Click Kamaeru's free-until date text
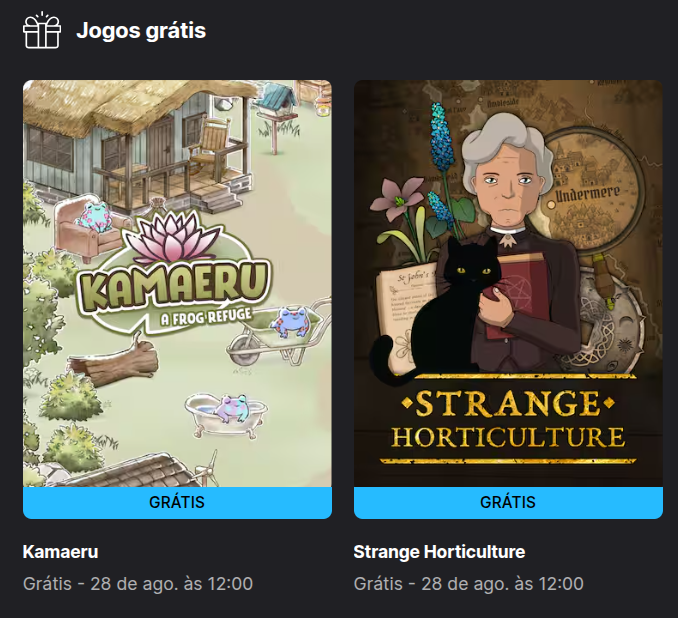 point(138,584)
